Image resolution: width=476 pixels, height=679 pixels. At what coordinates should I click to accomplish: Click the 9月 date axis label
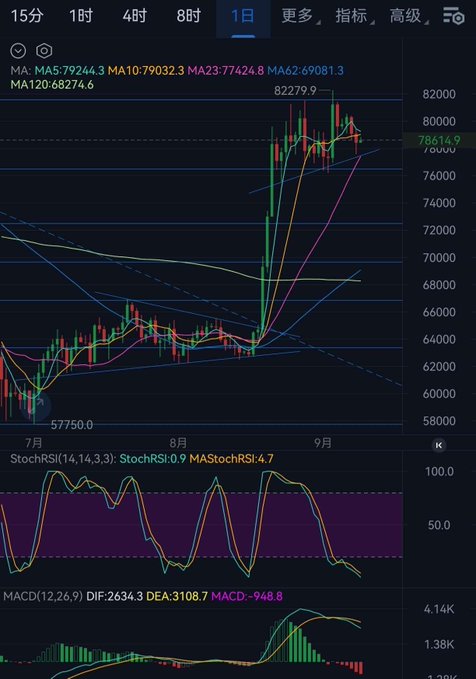[x=323, y=443]
